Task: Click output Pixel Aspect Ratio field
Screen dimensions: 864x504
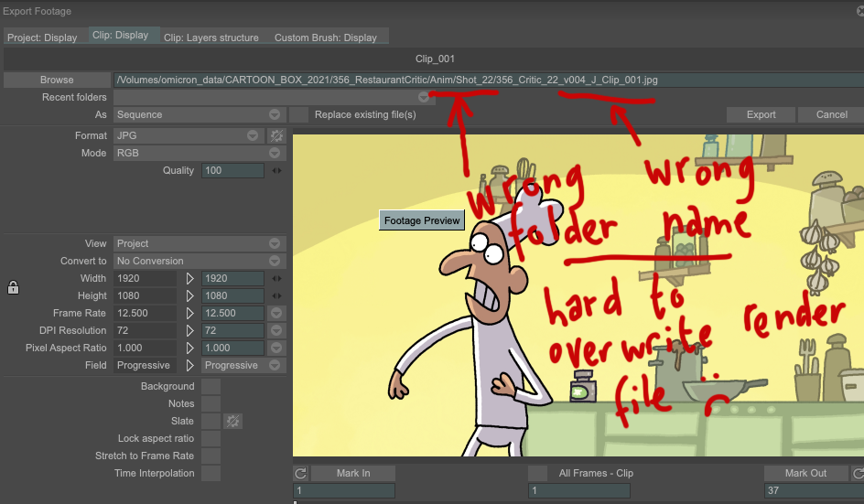Action: [x=232, y=349]
